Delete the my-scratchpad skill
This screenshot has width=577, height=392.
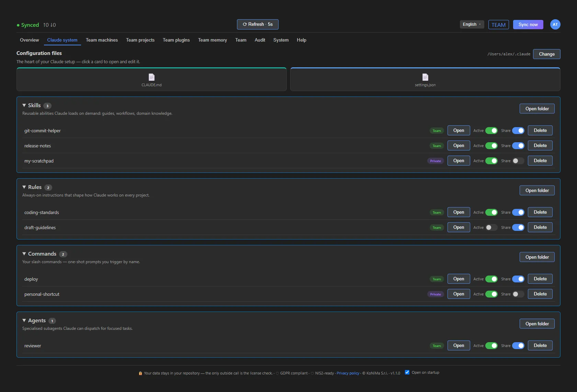click(540, 161)
